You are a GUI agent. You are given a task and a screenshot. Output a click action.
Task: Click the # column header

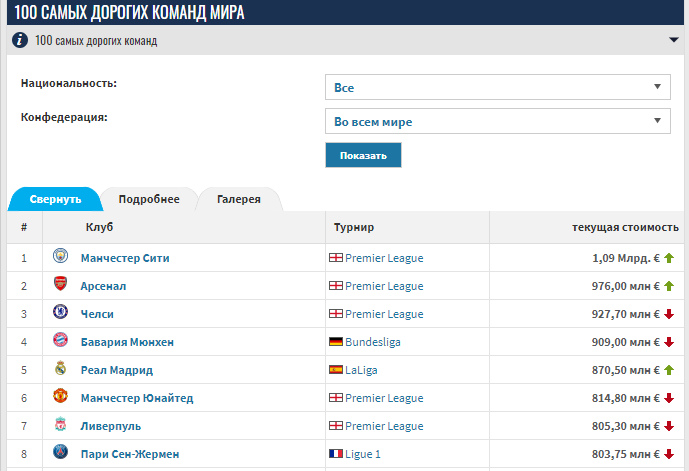click(24, 227)
